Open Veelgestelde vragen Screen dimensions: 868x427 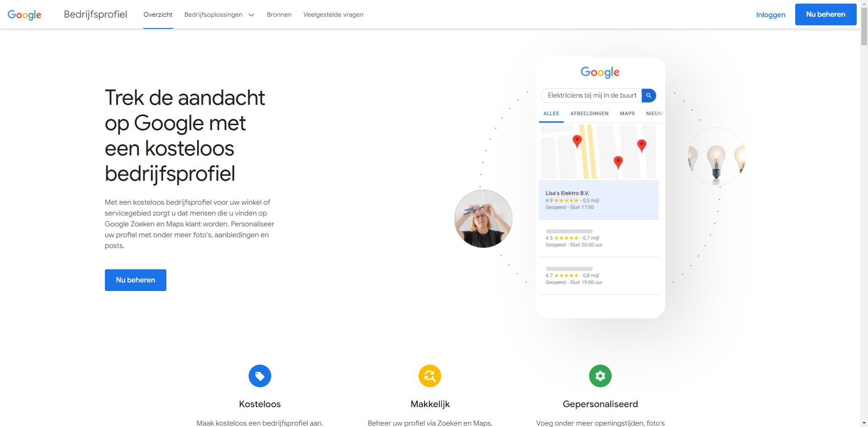point(333,14)
